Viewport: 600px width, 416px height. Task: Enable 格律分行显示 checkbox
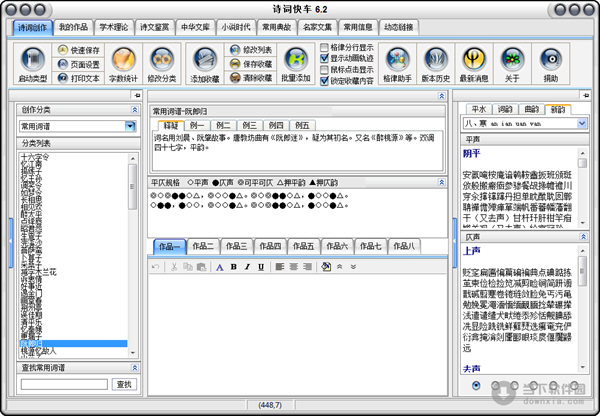click(x=324, y=47)
